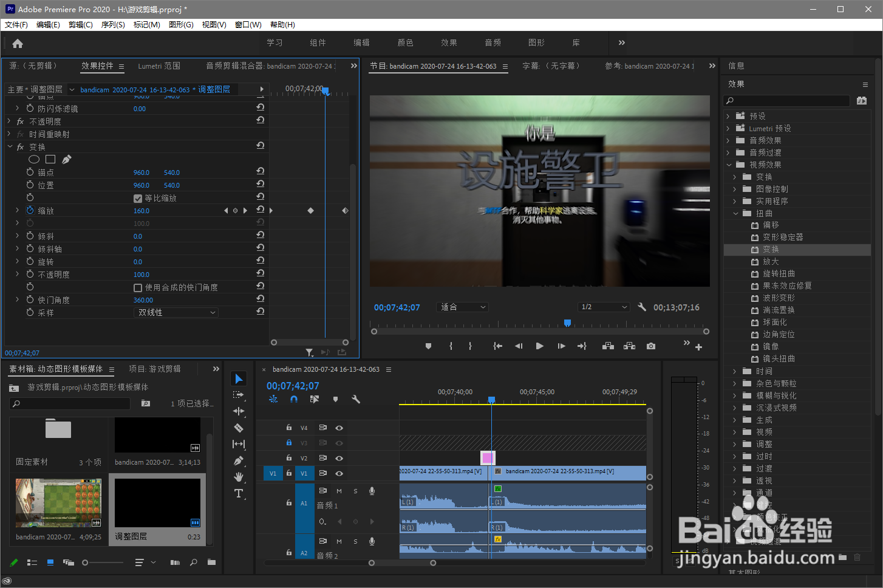Select the Track Select Forward tool

(239, 395)
